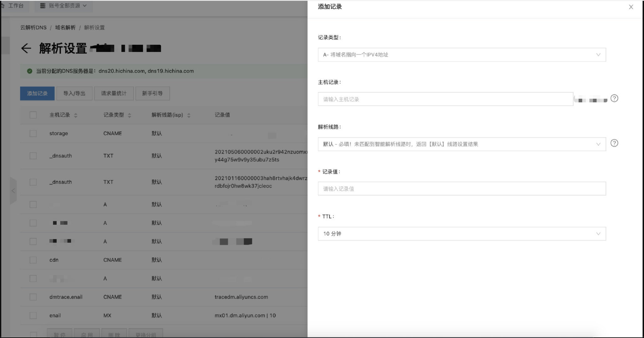
Task: Click the 暂停 button under the table
Action: pos(59,334)
